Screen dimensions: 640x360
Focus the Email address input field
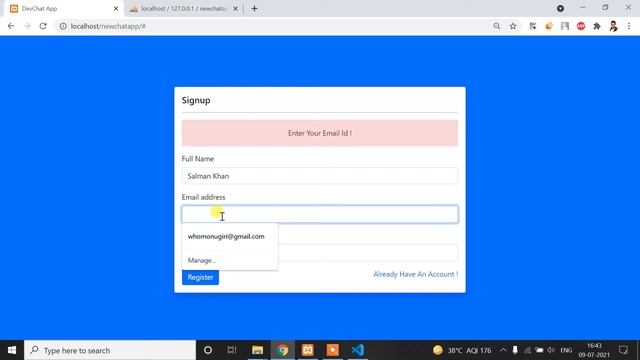(320, 214)
